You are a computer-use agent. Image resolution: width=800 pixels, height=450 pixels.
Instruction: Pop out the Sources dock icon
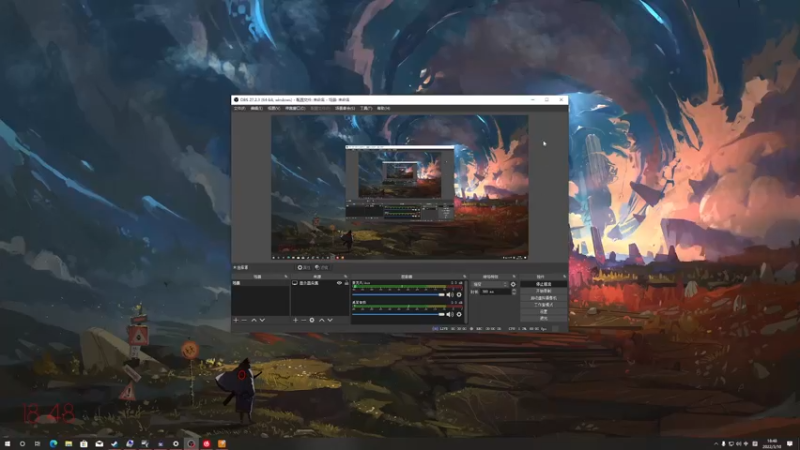[x=346, y=277]
